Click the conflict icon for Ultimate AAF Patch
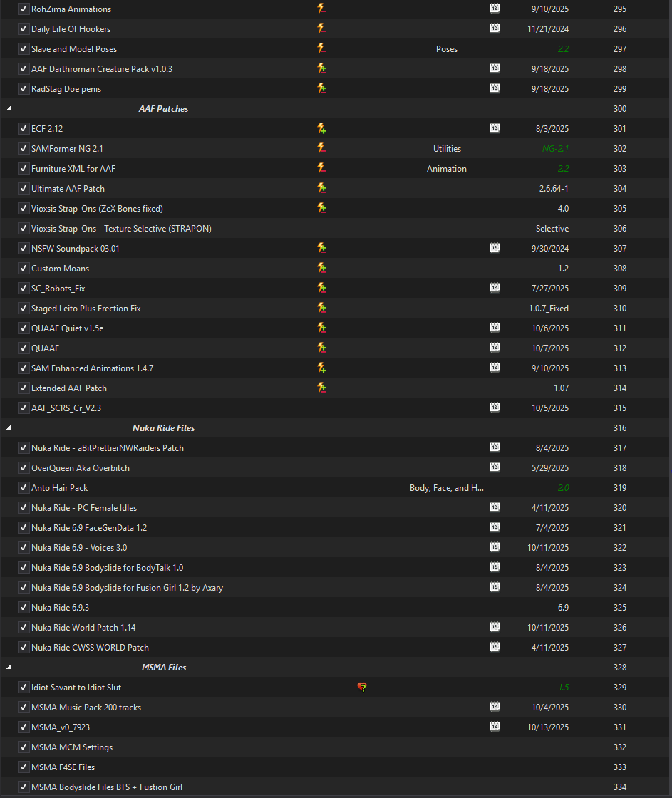The image size is (672, 798). [x=321, y=188]
